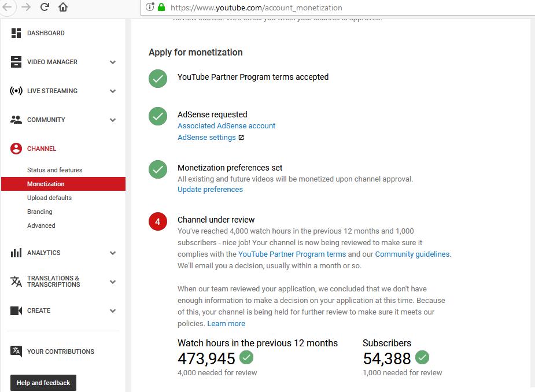This screenshot has width=535, height=392.
Task: Click '1,000 needed for review' text
Action: [403, 372]
